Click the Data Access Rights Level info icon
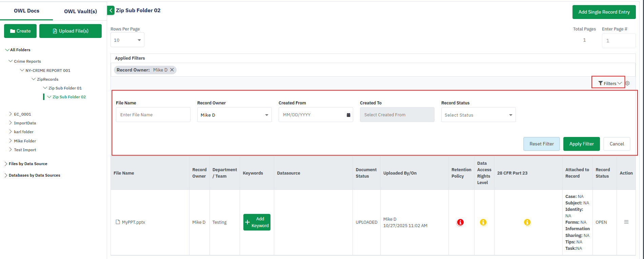Screen dimensions: 644x259 coord(483,222)
